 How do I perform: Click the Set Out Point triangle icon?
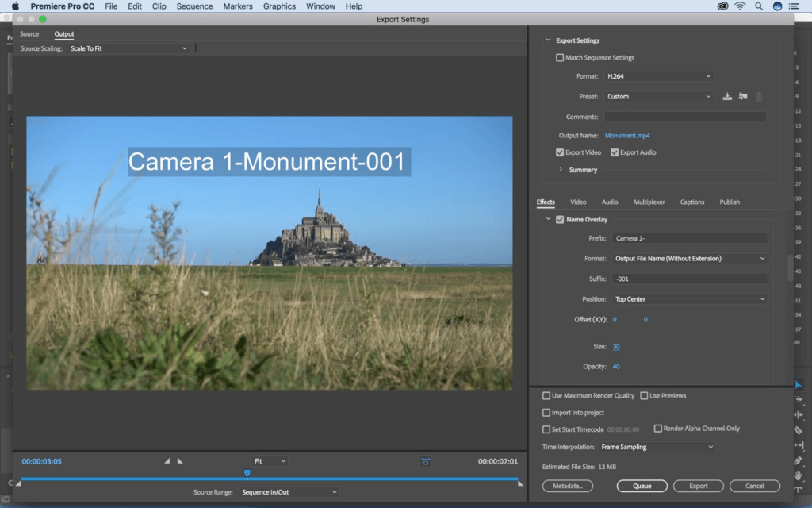click(x=180, y=461)
